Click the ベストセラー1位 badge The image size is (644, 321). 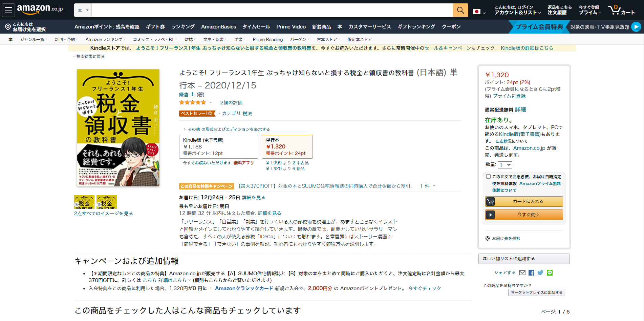pyautogui.click(x=197, y=114)
